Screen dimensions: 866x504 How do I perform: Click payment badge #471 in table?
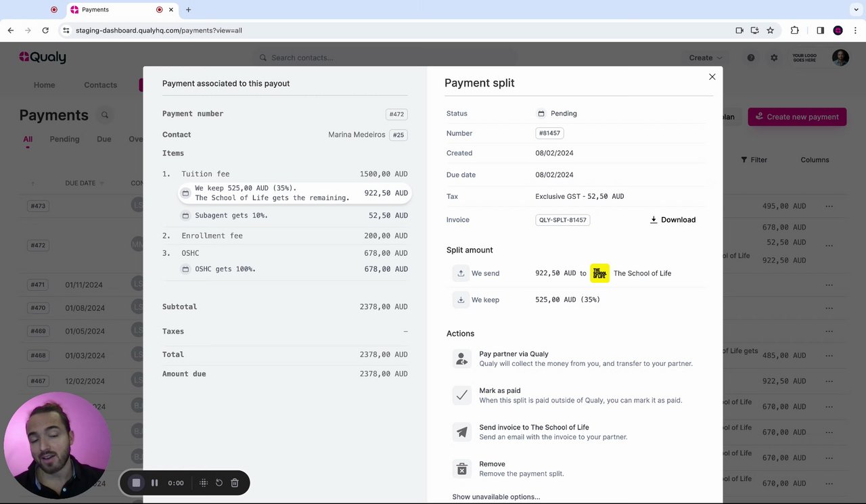tap(38, 285)
